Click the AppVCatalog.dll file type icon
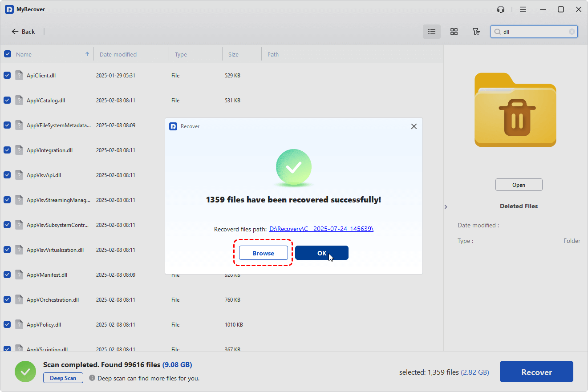Viewport: 588px width, 392px height. click(x=19, y=100)
